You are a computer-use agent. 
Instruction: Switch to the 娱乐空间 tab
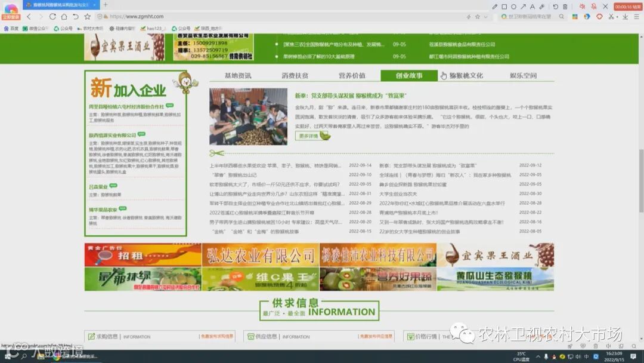[x=524, y=76]
